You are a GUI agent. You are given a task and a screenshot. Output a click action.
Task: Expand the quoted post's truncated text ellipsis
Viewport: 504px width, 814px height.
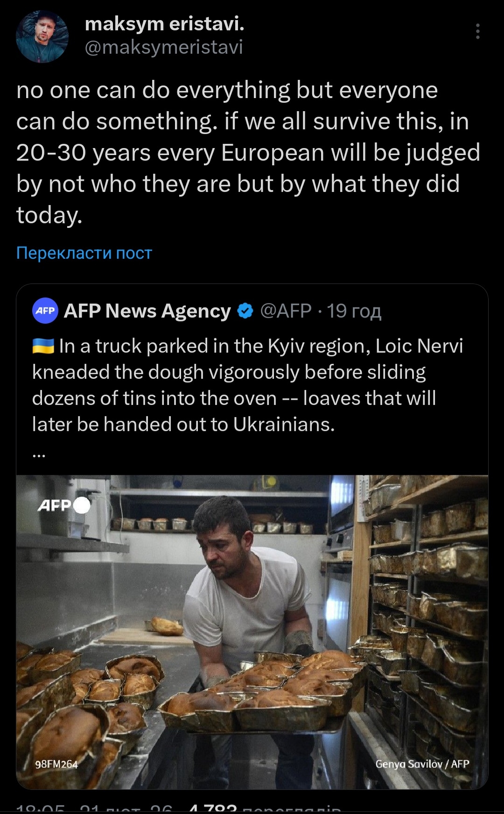click(39, 454)
